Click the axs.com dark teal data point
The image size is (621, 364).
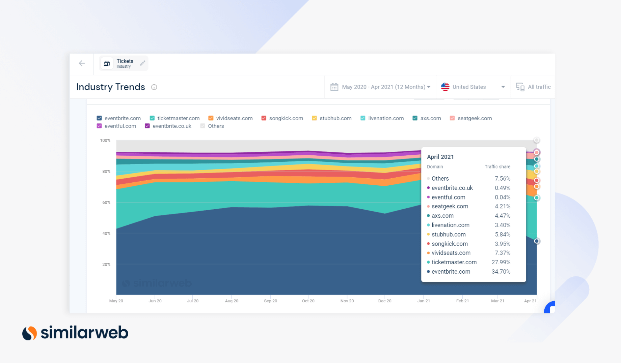tap(537, 159)
